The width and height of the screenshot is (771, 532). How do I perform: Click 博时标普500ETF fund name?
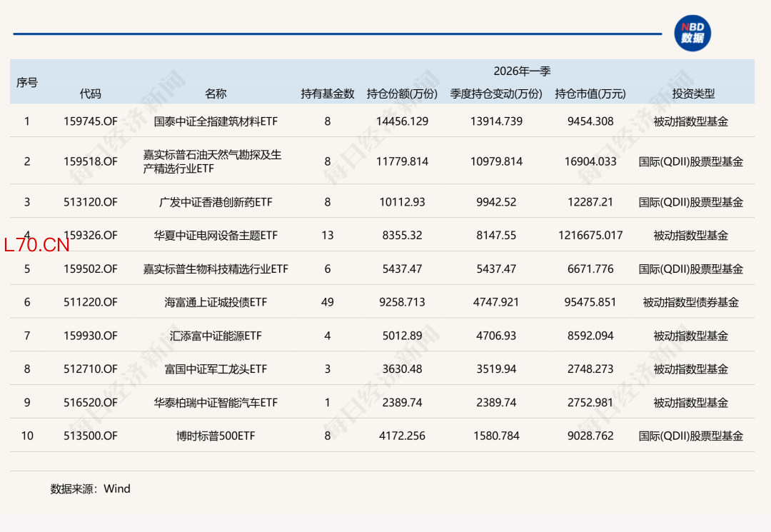coord(216,436)
